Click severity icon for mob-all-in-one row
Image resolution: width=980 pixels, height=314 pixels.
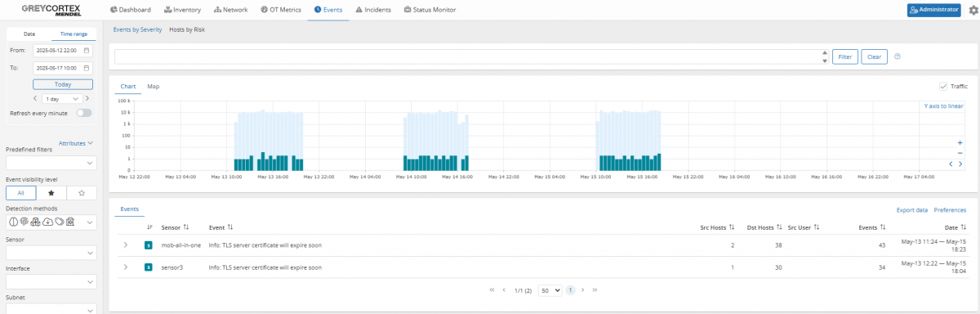pyautogui.click(x=149, y=244)
